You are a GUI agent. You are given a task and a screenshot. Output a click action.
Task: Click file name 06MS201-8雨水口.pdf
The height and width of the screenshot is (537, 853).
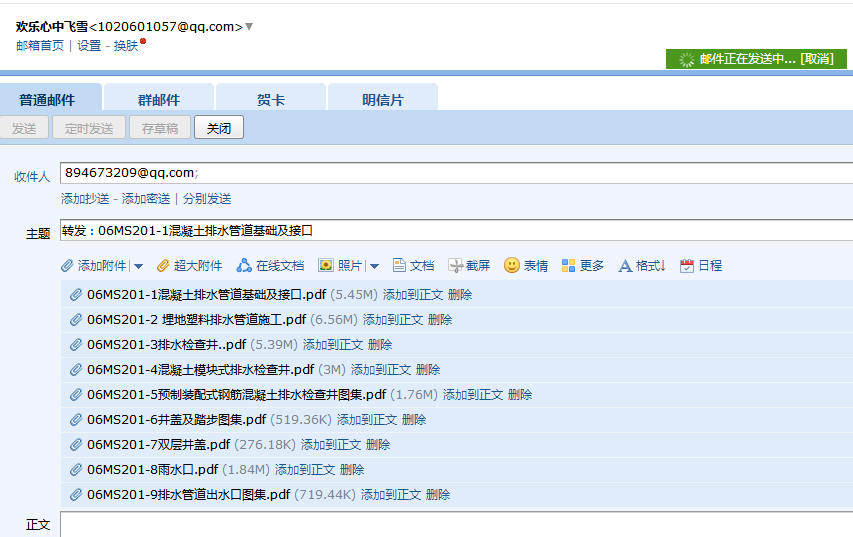(152, 470)
